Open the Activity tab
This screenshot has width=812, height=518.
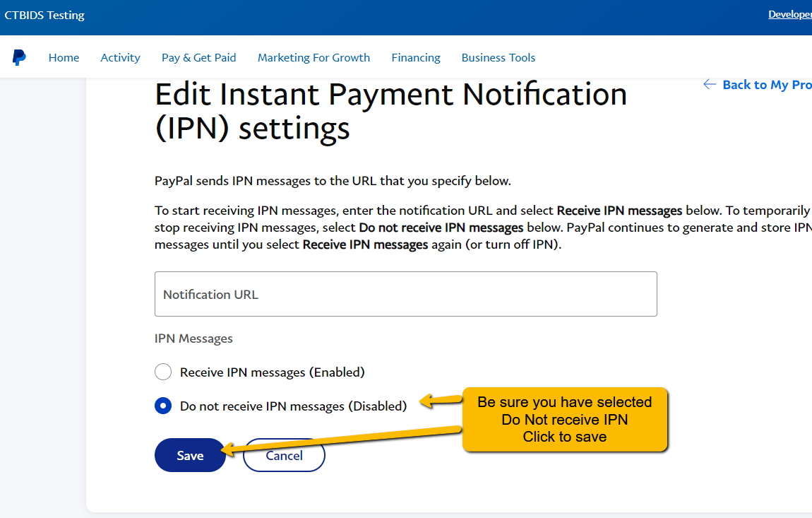pyautogui.click(x=120, y=57)
